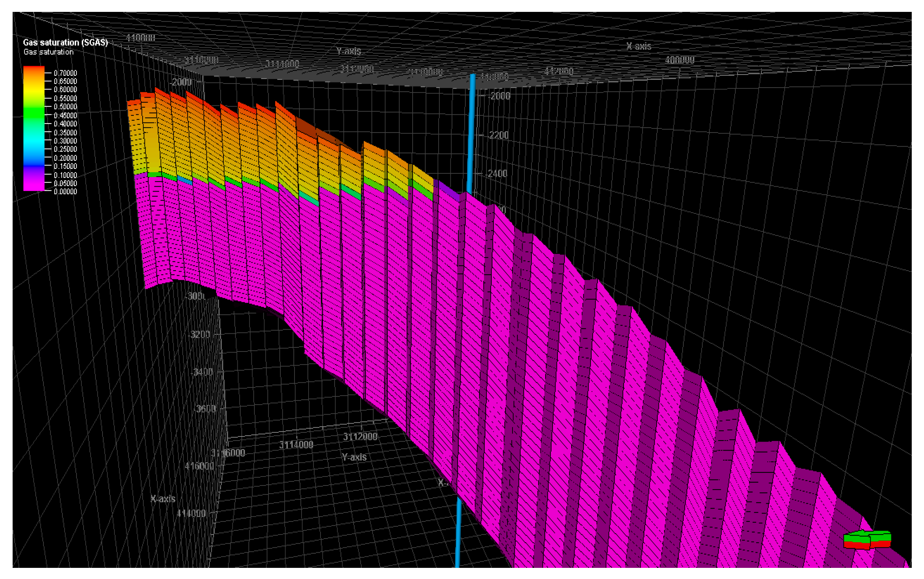Click the 3112000 label on bottom Y-axis
The height and width of the screenshot is (579, 924).
tap(360, 436)
